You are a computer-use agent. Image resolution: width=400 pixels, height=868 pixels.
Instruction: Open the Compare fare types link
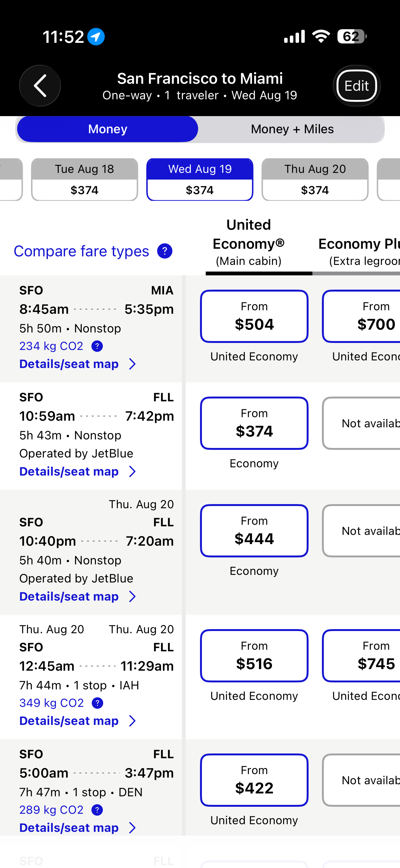point(81,251)
